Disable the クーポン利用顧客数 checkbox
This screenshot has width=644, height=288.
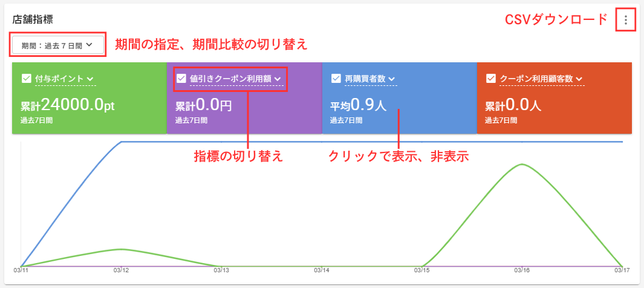[x=490, y=79]
